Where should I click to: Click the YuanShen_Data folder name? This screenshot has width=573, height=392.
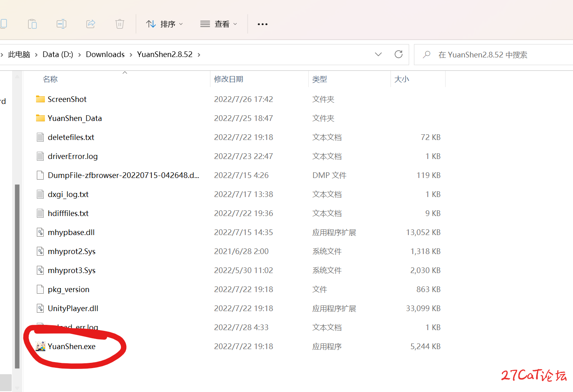75,118
